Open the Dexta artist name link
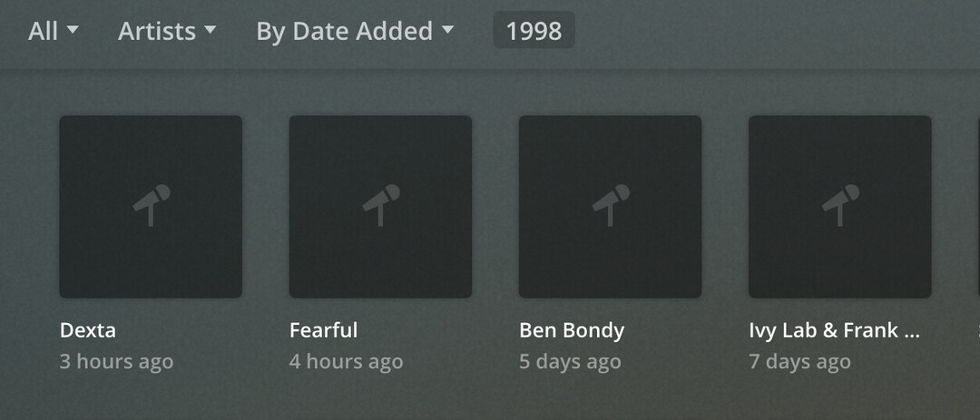980x420 pixels. [x=88, y=330]
